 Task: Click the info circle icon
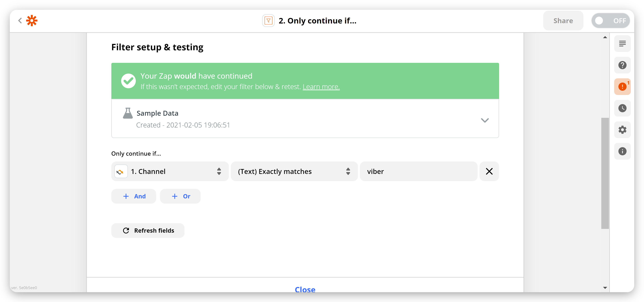tap(623, 151)
